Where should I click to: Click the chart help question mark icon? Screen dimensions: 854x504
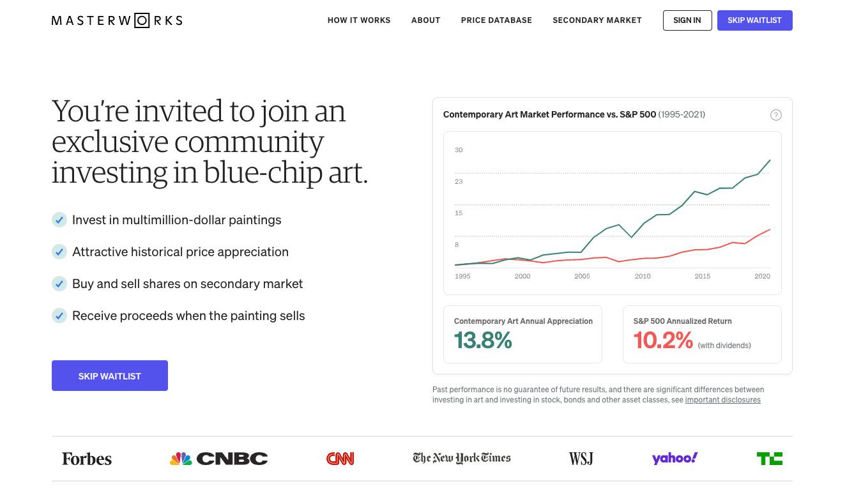[x=775, y=115]
